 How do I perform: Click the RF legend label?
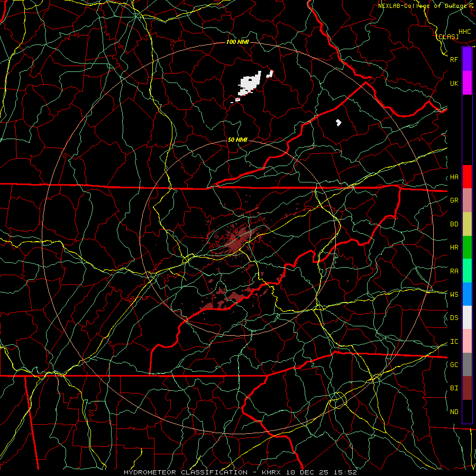[454, 59]
